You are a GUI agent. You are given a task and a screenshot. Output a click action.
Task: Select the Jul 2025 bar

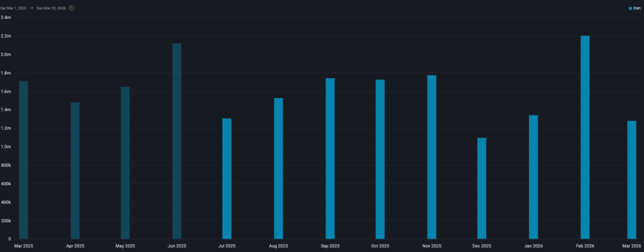coord(226,179)
